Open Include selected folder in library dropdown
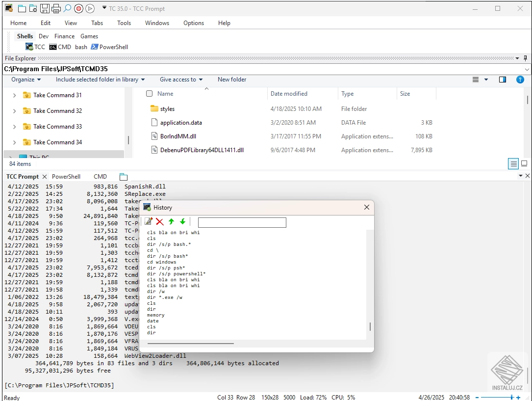The image size is (532, 401). tap(100, 80)
